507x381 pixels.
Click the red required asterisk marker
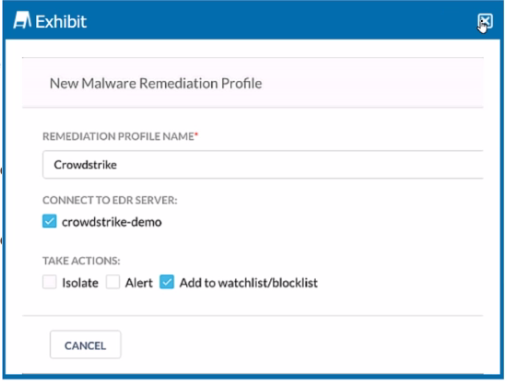197,134
